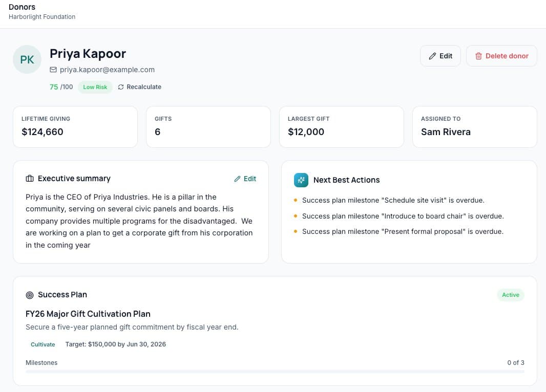Click the Active status badge
Image resolution: width=546 pixels, height=392 pixels.
coord(511,295)
